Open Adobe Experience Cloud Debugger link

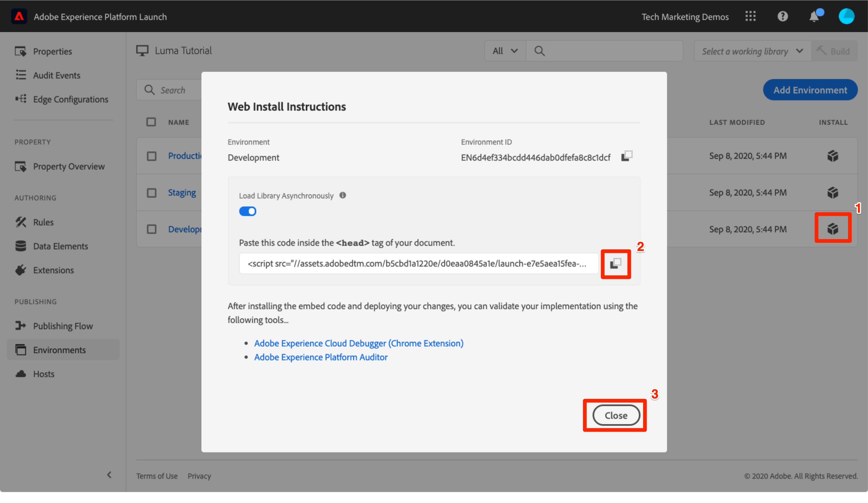tap(359, 343)
